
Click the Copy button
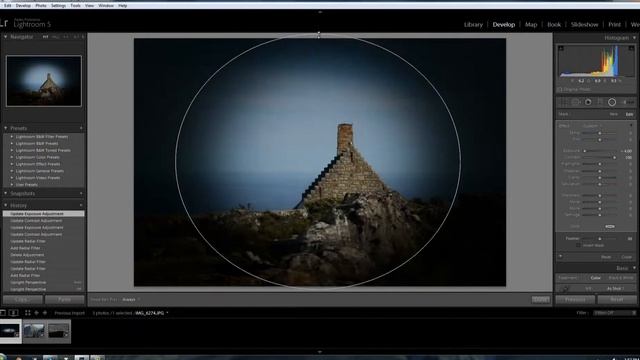22,300
